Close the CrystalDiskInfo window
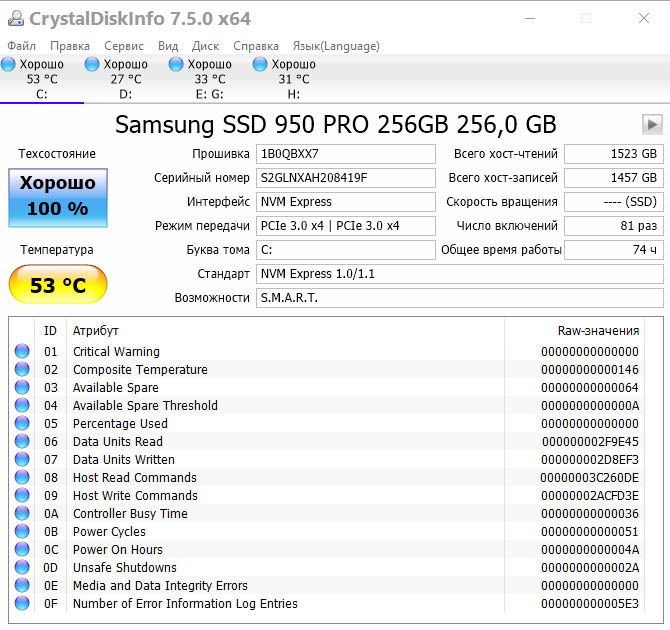This screenshot has height=630, width=670. 644,18
